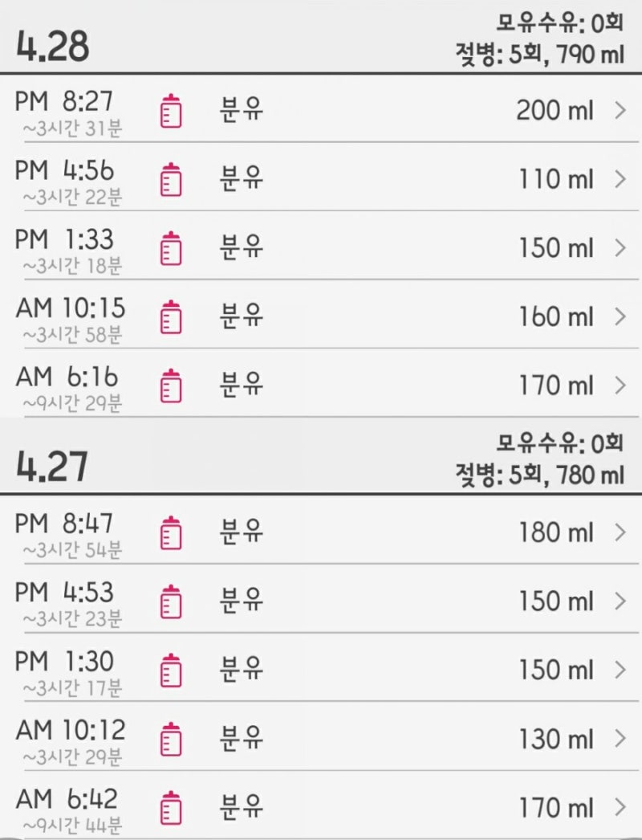Tap bottle icon for 4.27 PM 8:47 feeding

(171, 532)
